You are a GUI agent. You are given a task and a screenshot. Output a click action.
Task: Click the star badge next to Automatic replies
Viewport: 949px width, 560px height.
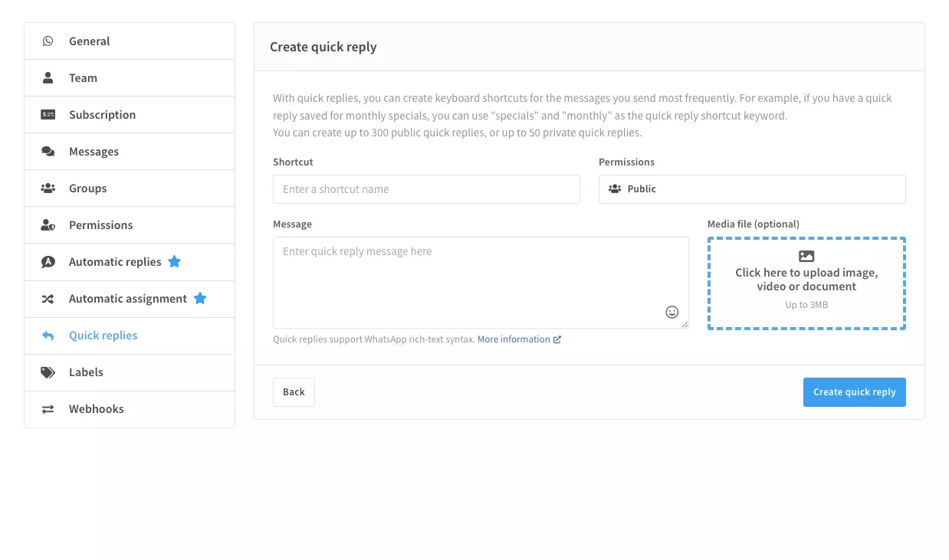174,261
